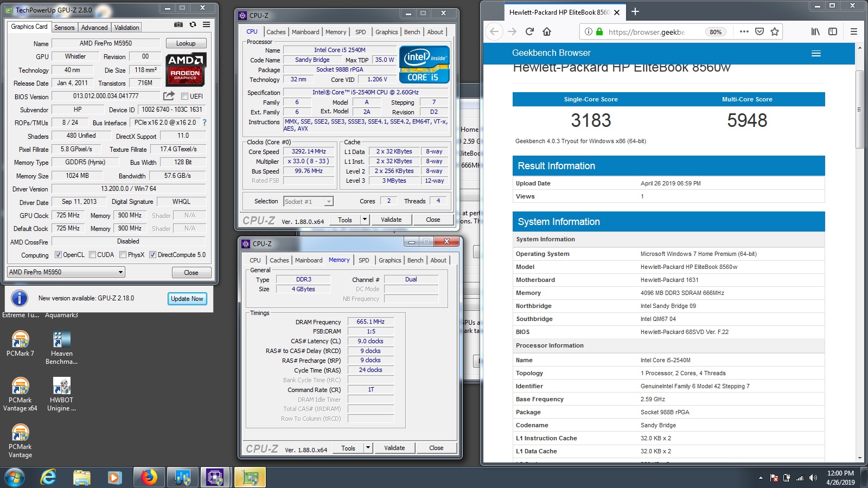Toggle the OpenCL checkbox
The width and height of the screenshot is (868, 488).
click(x=58, y=254)
